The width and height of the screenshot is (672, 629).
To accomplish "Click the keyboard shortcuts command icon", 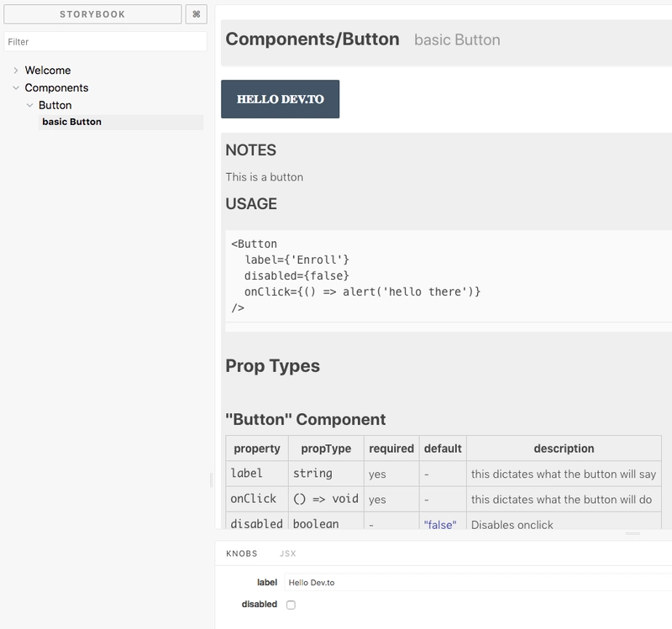I will click(x=196, y=14).
